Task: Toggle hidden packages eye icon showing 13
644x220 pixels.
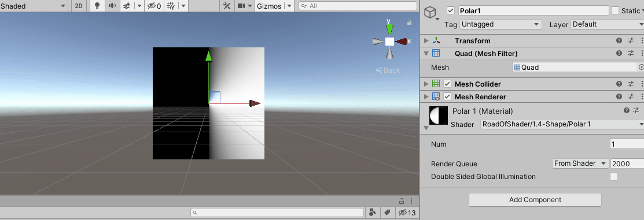Action: pos(407,212)
